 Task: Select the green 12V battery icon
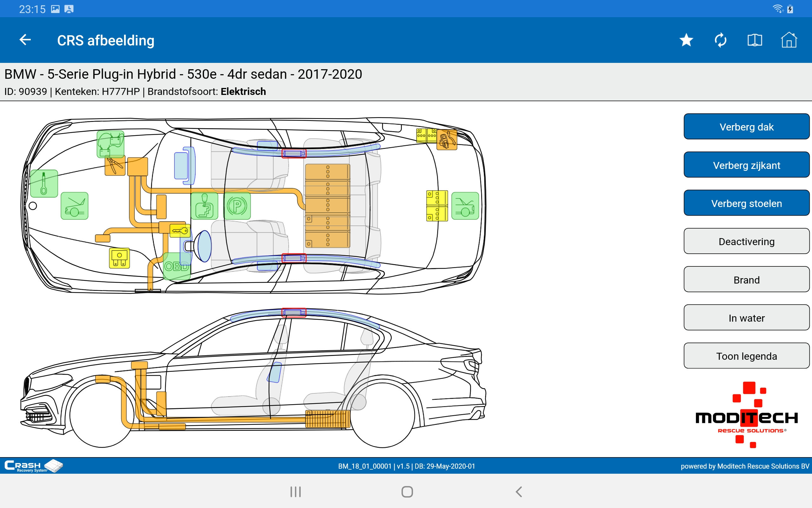[110, 144]
